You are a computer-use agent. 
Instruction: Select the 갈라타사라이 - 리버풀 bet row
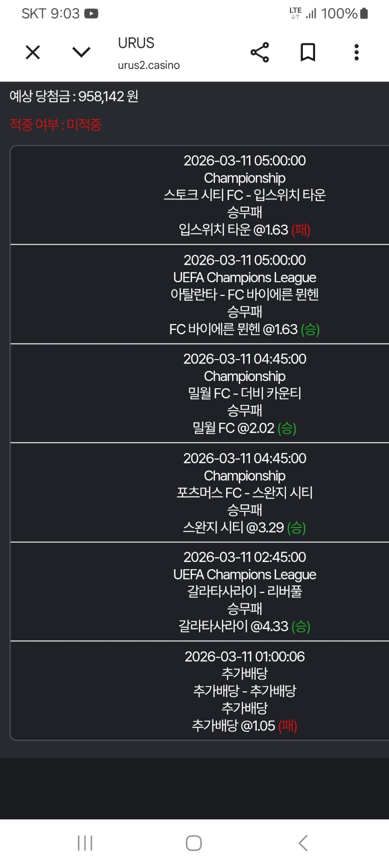[245, 592]
